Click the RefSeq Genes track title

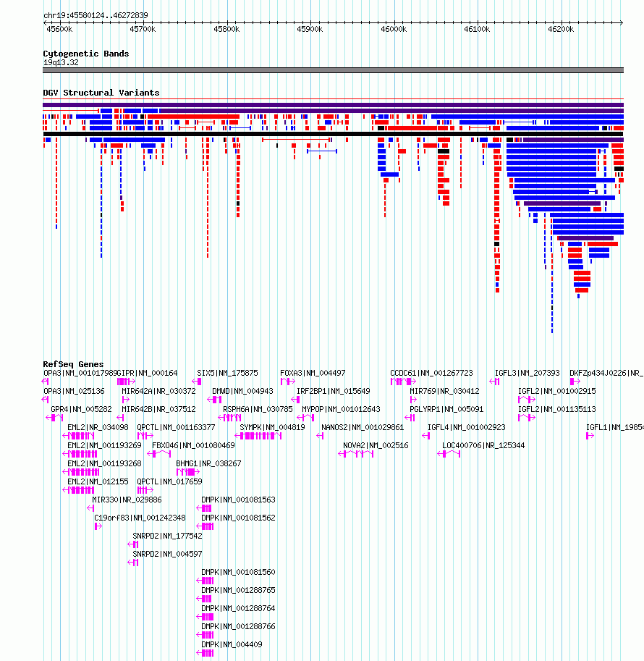(73, 363)
